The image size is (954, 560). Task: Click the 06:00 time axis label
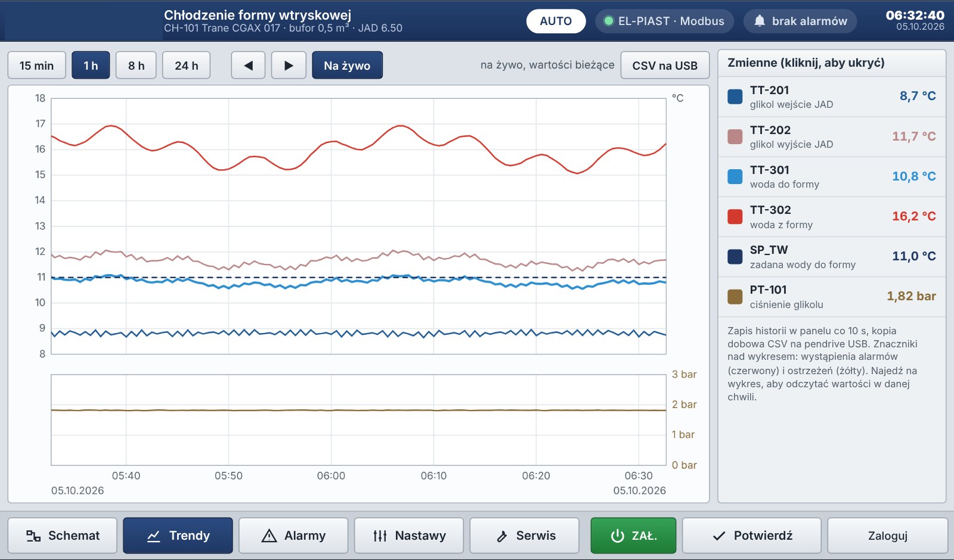[x=331, y=475]
